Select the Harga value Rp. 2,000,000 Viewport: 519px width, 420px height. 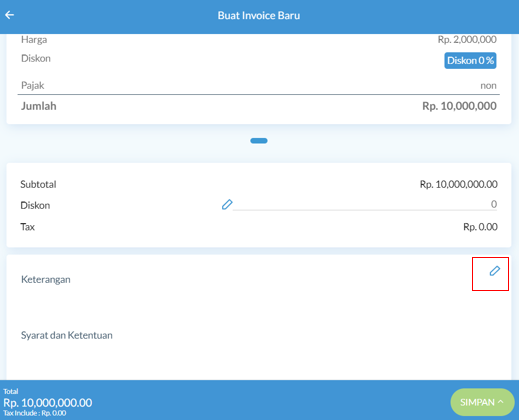467,40
